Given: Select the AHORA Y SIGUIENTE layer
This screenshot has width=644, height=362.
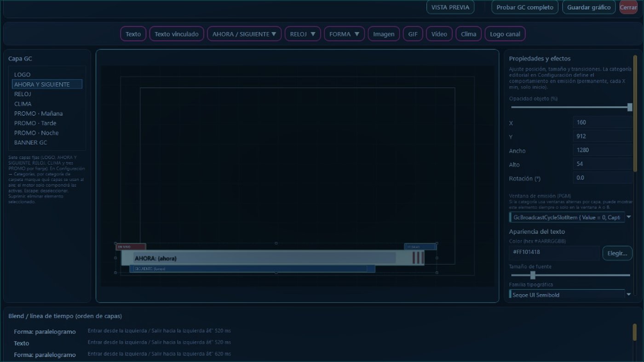Looking at the screenshot, I should pos(47,84).
